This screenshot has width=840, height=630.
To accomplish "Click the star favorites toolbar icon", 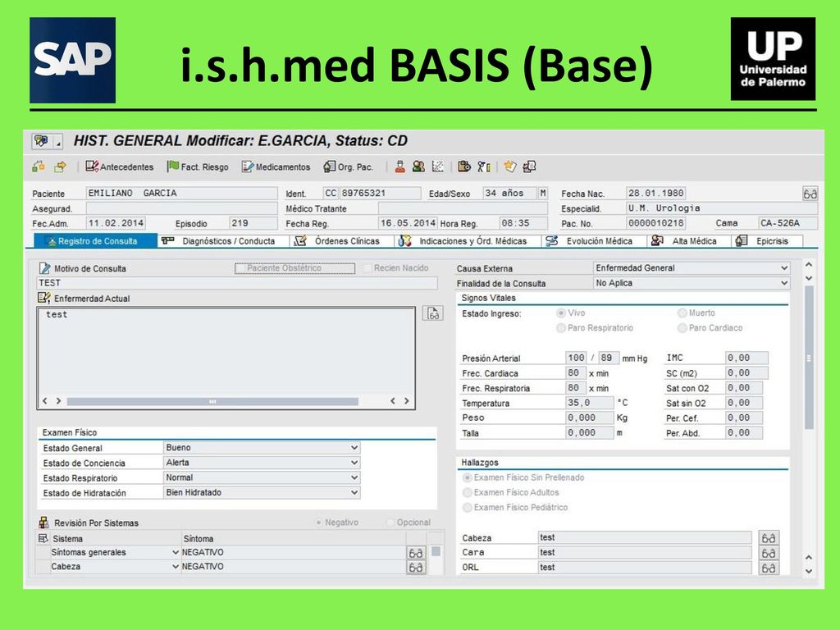I will point(510,167).
